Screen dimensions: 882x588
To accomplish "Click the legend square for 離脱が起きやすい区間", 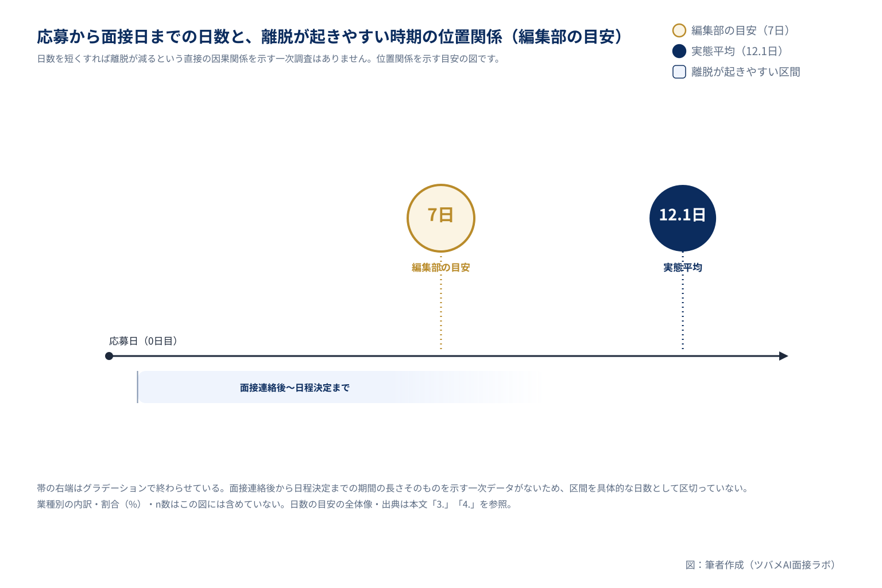I will coord(679,72).
